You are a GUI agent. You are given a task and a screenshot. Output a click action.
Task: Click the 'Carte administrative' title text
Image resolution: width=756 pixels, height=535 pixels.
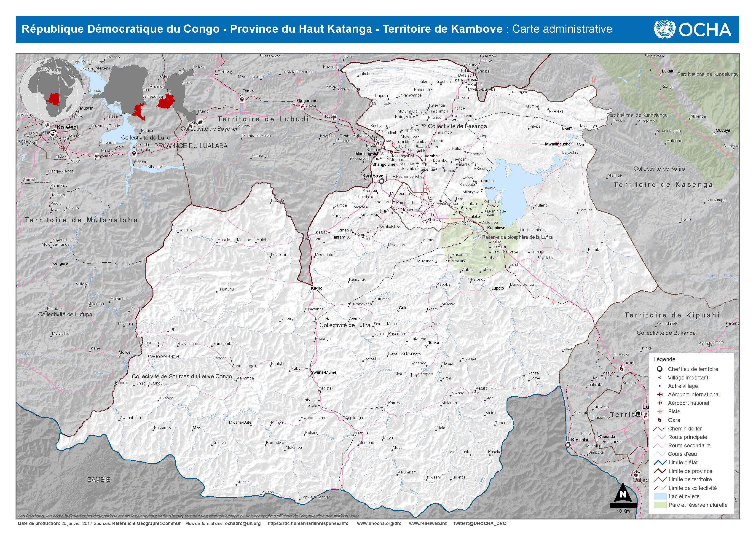coord(562,29)
